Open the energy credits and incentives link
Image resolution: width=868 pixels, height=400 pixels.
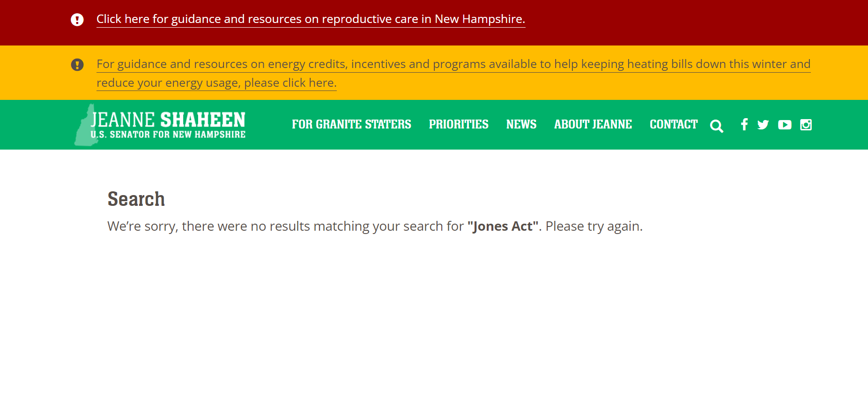[x=453, y=64]
